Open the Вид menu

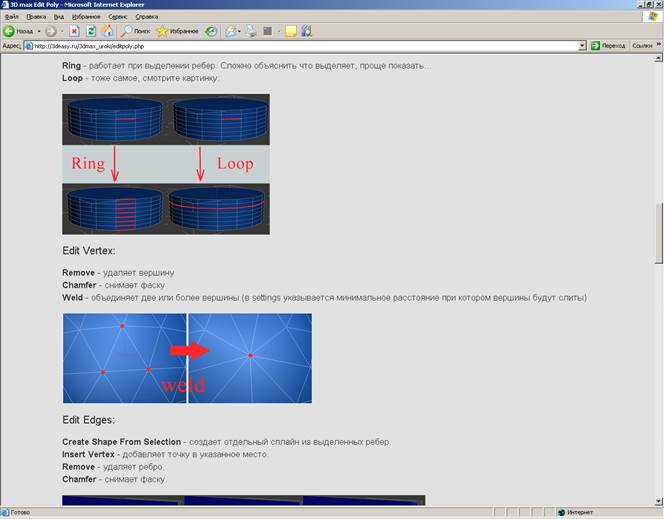coord(59,17)
